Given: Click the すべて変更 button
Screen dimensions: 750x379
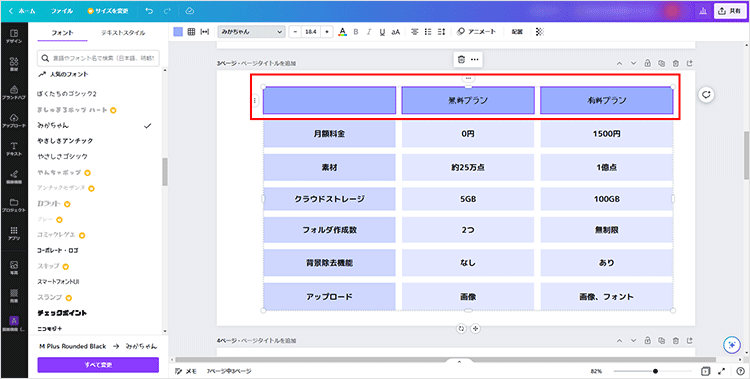Looking at the screenshot, I should tap(98, 365).
